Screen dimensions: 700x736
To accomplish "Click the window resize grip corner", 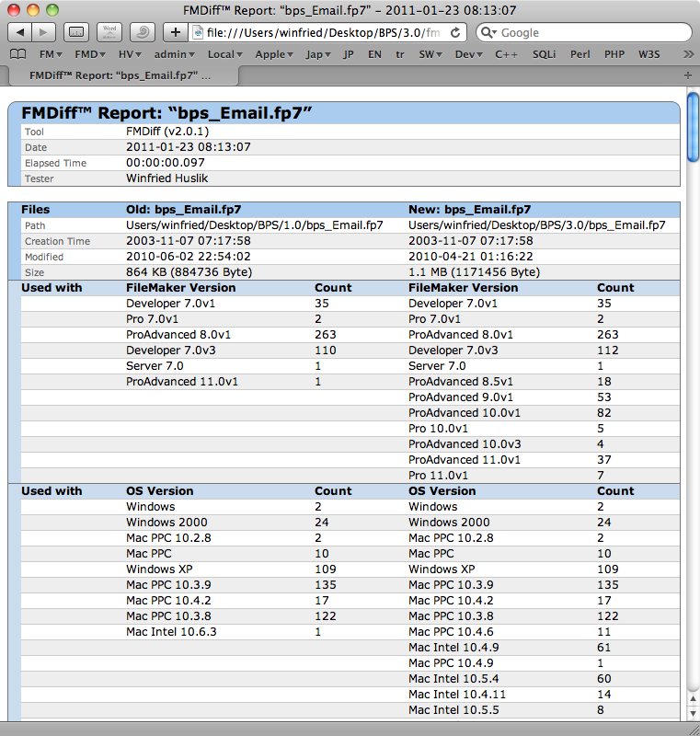I will click(693, 729).
